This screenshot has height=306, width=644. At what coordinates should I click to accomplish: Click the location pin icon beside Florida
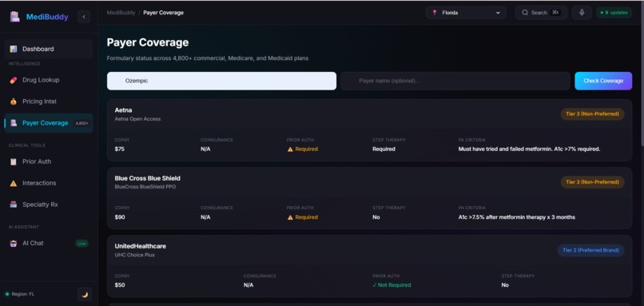[435, 13]
